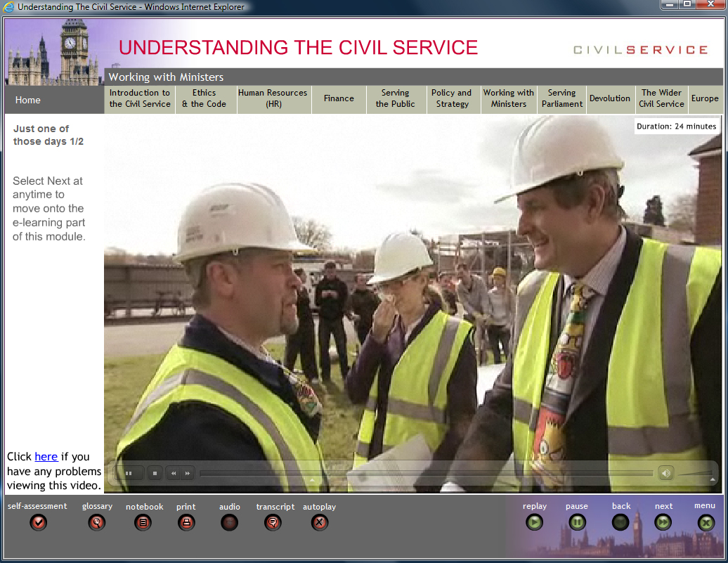Click the notebook icon
The width and height of the screenshot is (728, 563).
143,522
